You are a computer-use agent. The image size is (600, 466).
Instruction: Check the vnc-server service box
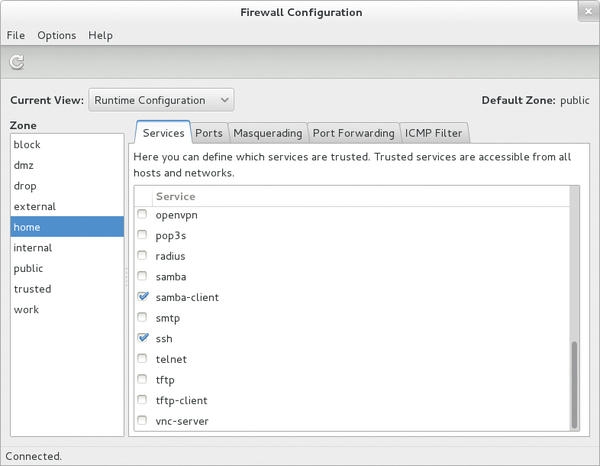(x=142, y=420)
